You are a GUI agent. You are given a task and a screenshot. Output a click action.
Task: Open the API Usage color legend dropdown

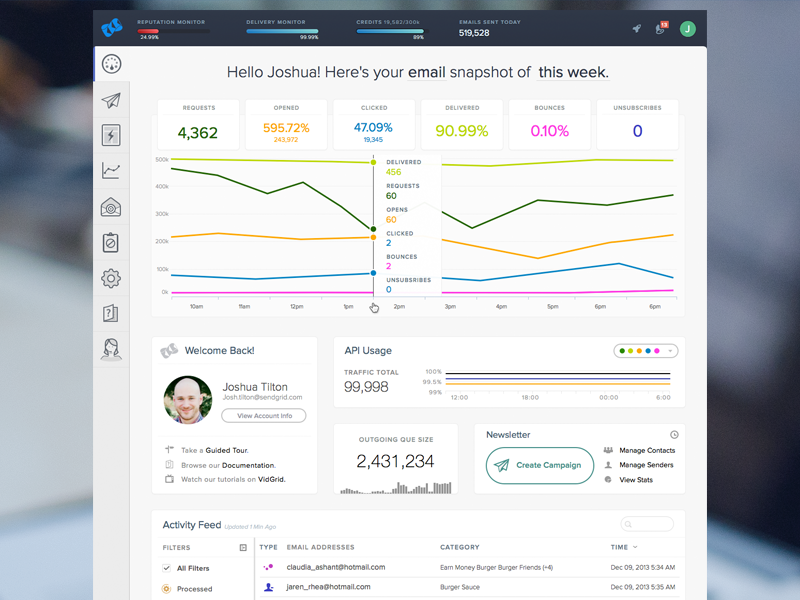(646, 351)
